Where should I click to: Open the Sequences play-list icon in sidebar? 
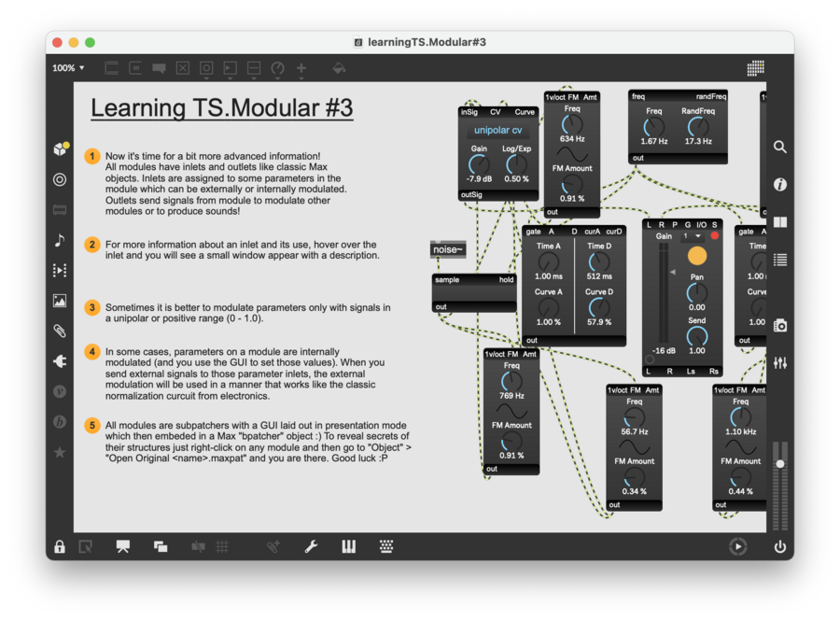point(60,270)
